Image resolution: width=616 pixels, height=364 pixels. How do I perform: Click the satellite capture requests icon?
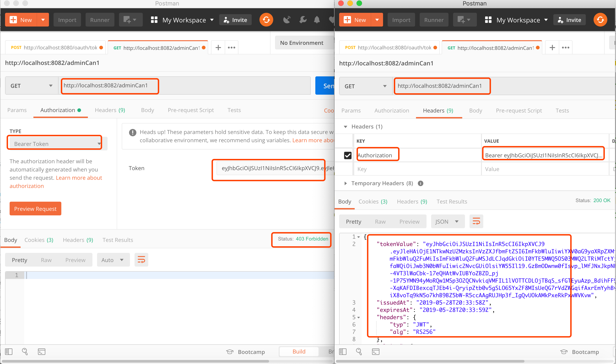pyautogui.click(x=287, y=20)
